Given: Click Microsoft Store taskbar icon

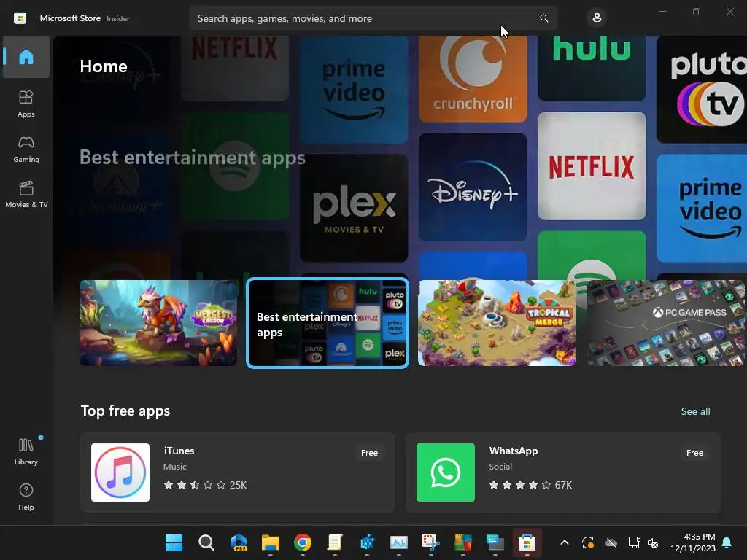Looking at the screenshot, I should tap(527, 542).
